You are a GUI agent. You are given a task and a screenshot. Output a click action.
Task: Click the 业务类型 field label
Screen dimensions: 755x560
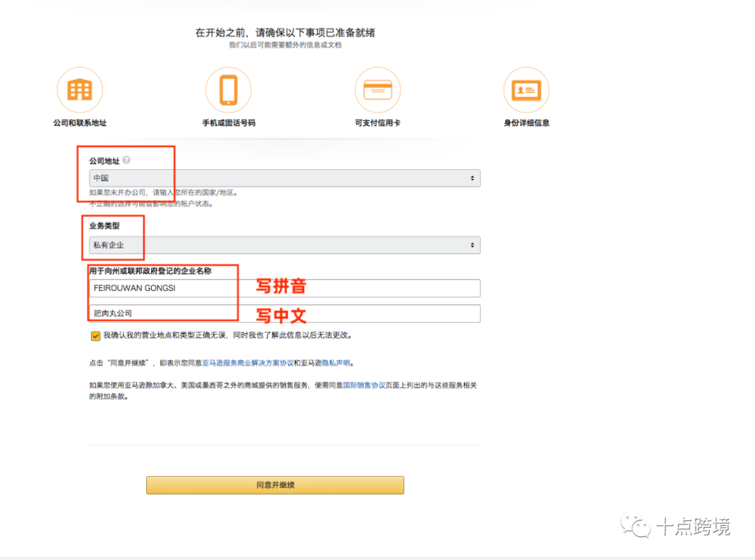pos(104,226)
